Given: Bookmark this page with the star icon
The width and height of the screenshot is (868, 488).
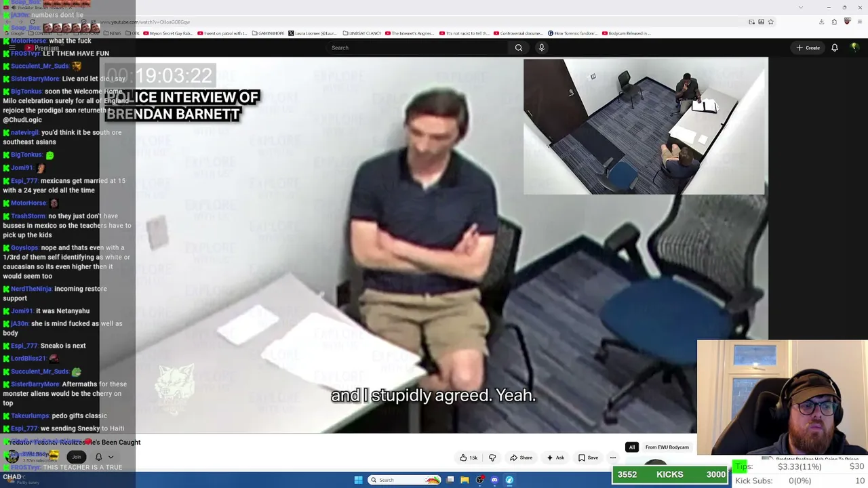Looking at the screenshot, I should 771,22.
